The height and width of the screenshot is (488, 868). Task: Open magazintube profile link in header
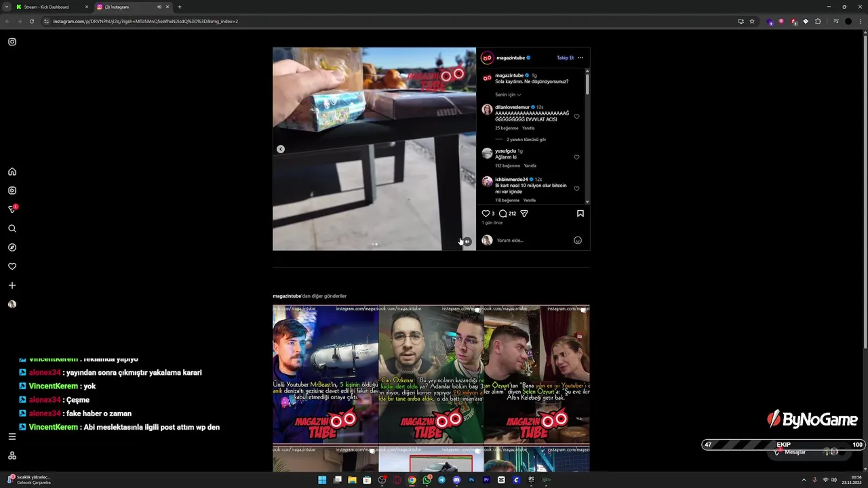point(511,58)
